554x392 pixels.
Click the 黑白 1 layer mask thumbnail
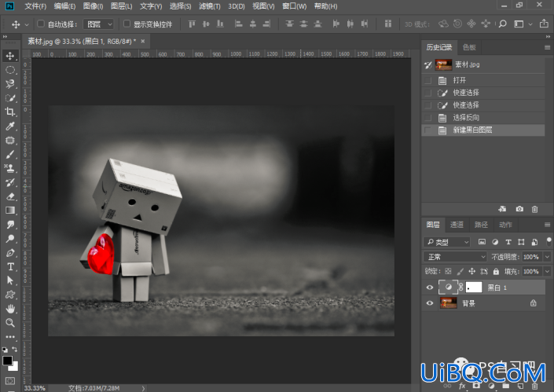click(474, 288)
